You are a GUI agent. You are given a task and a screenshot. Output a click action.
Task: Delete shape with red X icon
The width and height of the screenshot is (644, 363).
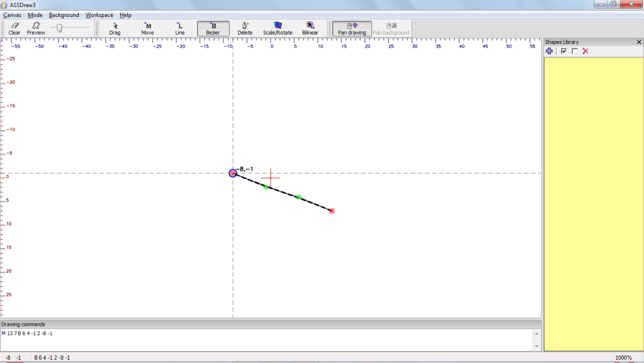pyautogui.click(x=585, y=51)
